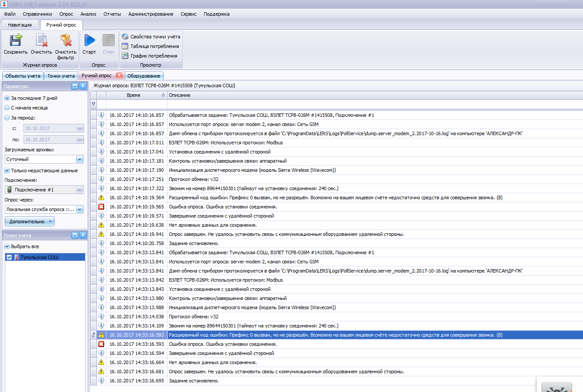The image size is (583, 392).
Task: Open Загружаемые архивы Суточный dropdown
Action: (x=79, y=159)
